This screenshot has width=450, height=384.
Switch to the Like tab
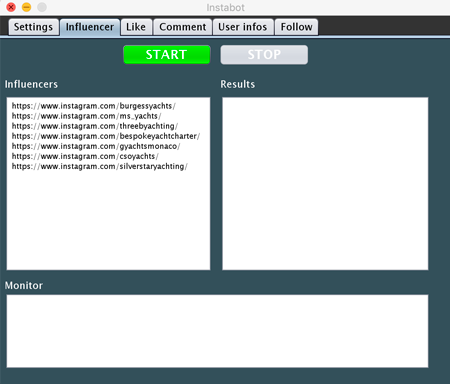click(x=136, y=27)
